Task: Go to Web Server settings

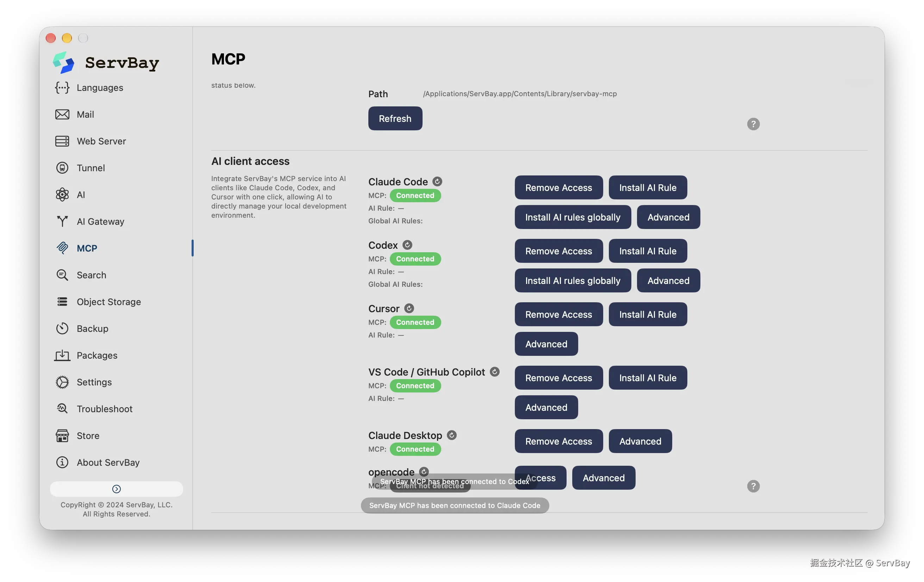Action: point(90,141)
